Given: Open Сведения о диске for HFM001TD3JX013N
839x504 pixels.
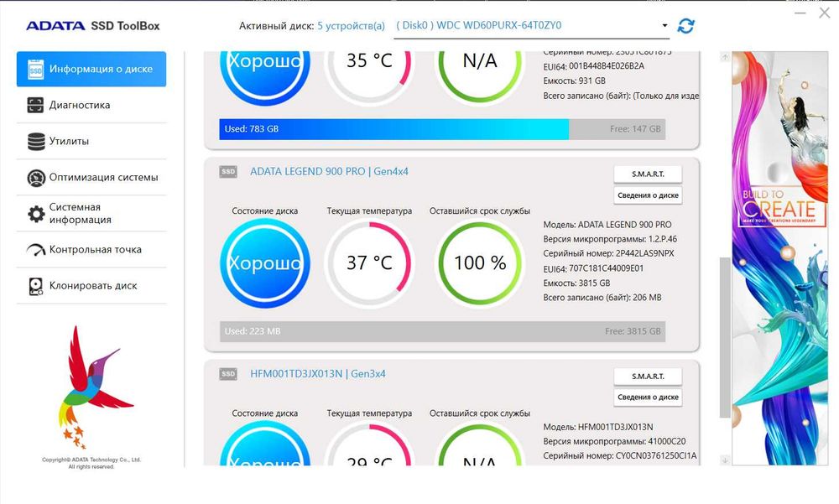Looking at the screenshot, I should point(648,397).
